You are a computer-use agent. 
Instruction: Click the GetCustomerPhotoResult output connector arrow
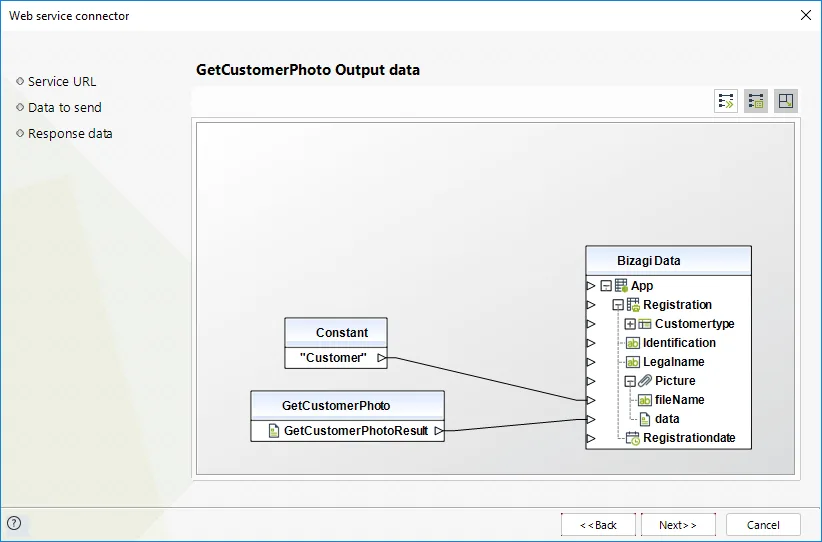tap(439, 431)
